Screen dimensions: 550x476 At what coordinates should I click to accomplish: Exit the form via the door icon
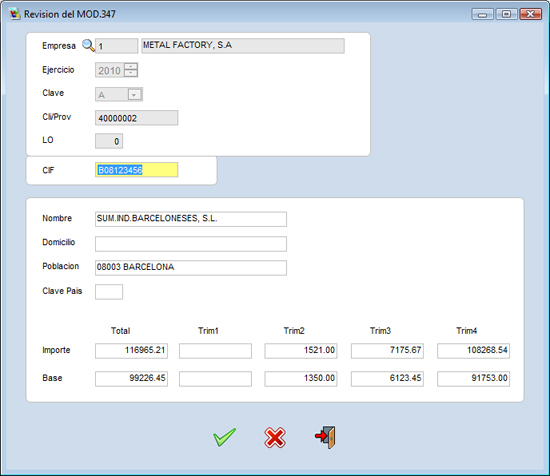point(325,437)
